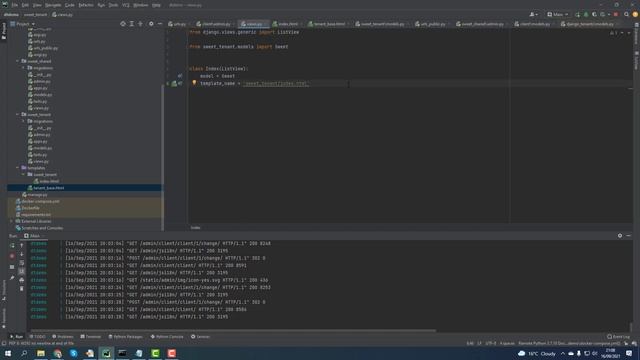Open the Window menu
Screen dimensions: 640x360
pyautogui.click(x=140, y=5)
